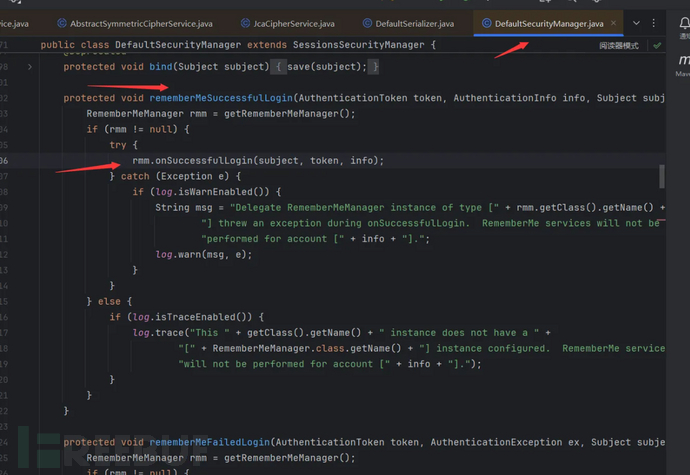Open the notifications bell in right sidebar
Viewport: 690px width, 475px height.
(x=683, y=22)
